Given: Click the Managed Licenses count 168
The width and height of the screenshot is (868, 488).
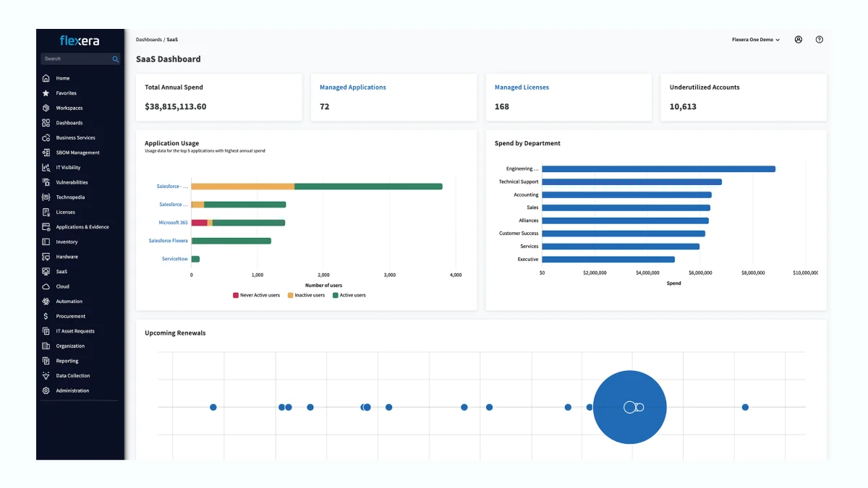Looking at the screenshot, I should point(502,106).
